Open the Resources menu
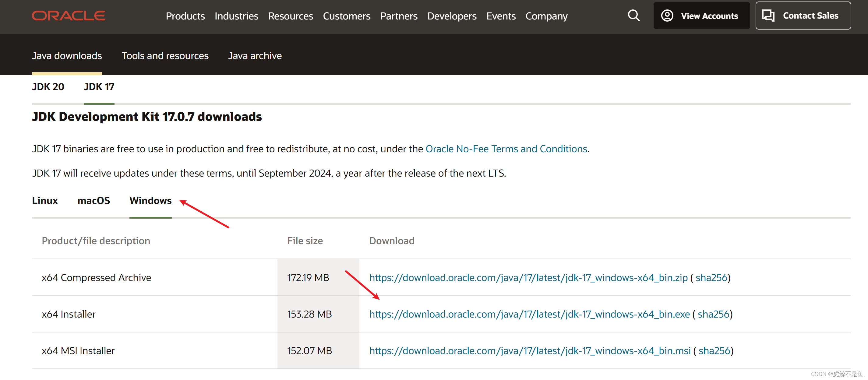This screenshot has width=868, height=380. (x=291, y=16)
